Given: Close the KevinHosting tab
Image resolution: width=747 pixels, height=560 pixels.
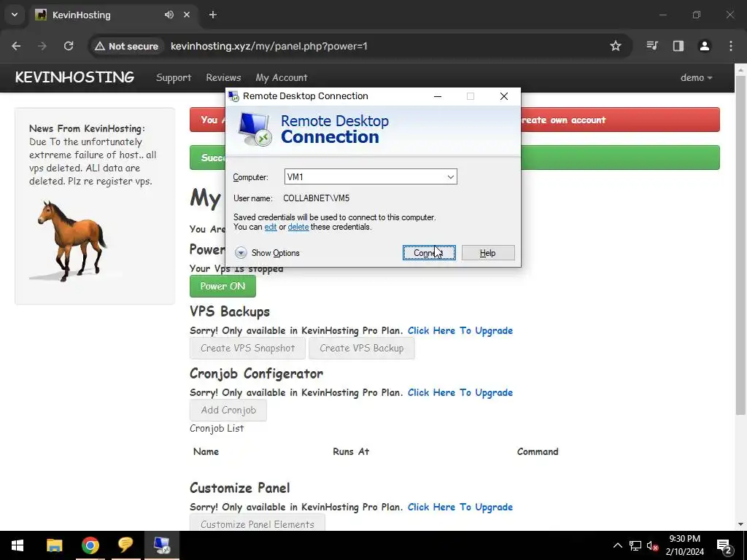Looking at the screenshot, I should coord(187,15).
